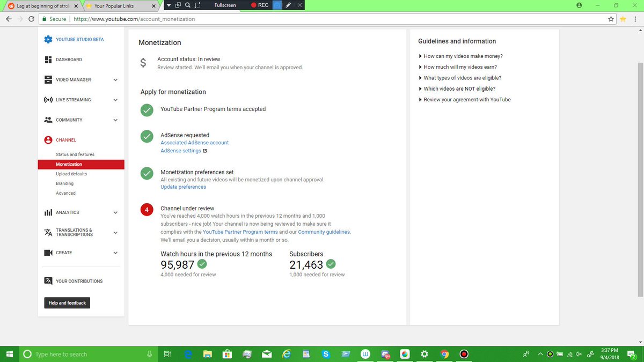The image size is (644, 362).
Task: Open Status and features menu item
Action: click(x=75, y=154)
